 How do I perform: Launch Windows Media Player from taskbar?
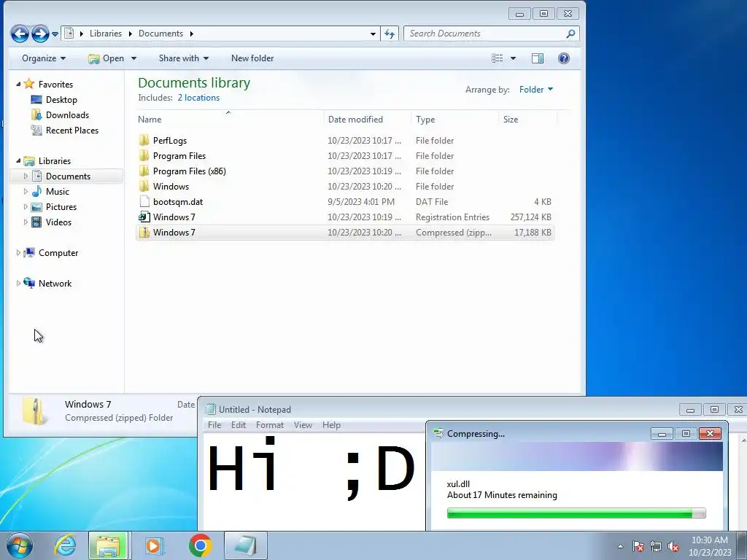point(154,545)
